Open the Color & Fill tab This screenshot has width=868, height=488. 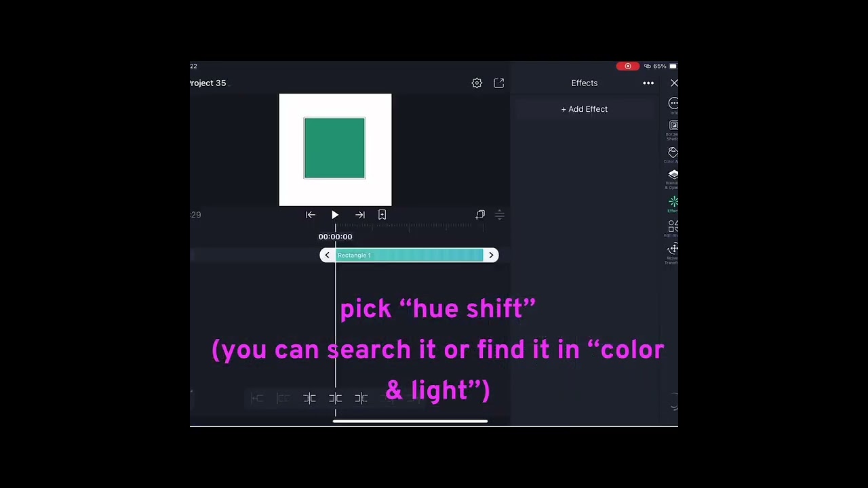[673, 155]
